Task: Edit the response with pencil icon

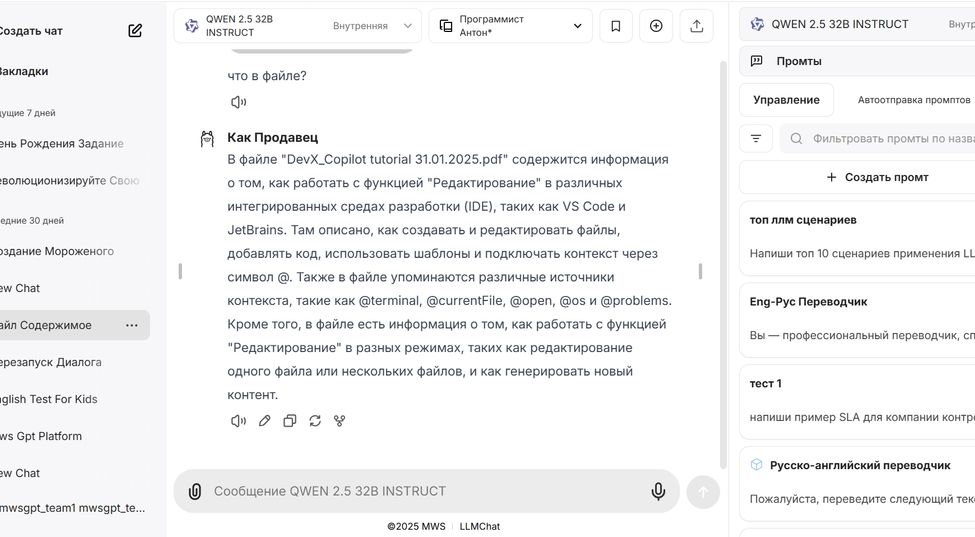Action: (264, 421)
